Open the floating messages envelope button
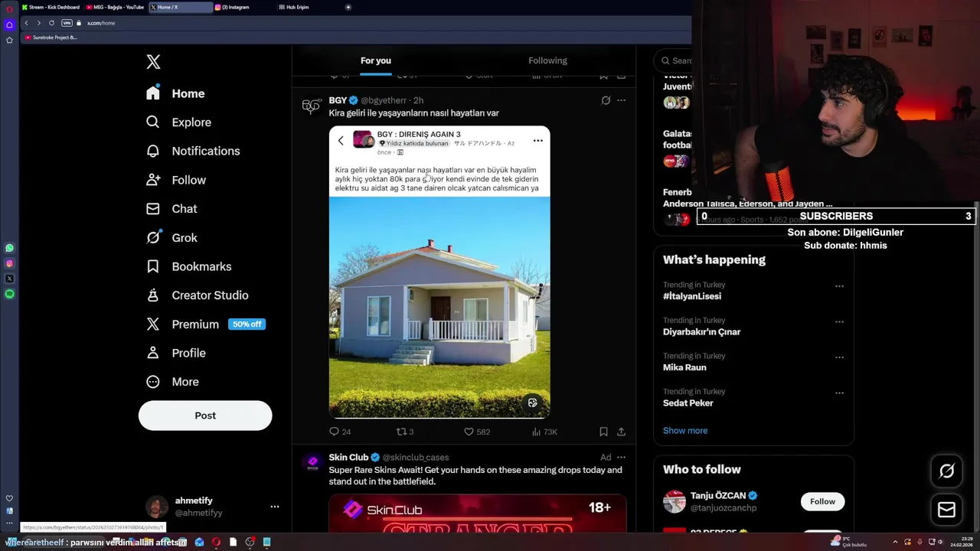Screen dimensions: 980x551 click(946, 510)
